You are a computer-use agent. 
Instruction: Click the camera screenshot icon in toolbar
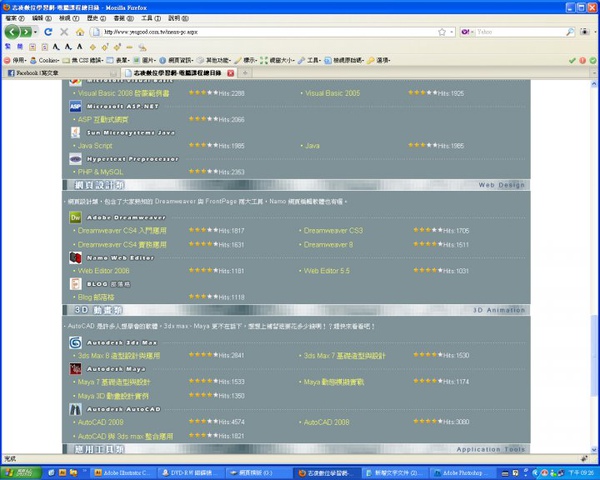click(x=584, y=32)
